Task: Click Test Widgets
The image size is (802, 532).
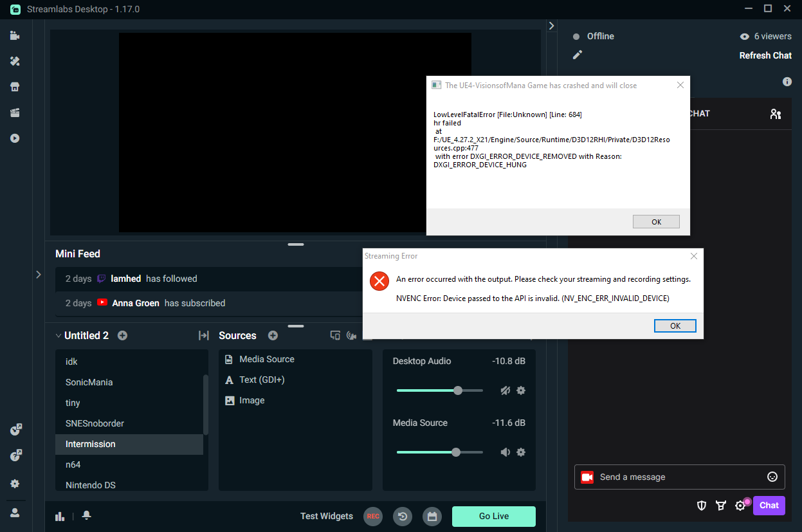Action: (327, 516)
